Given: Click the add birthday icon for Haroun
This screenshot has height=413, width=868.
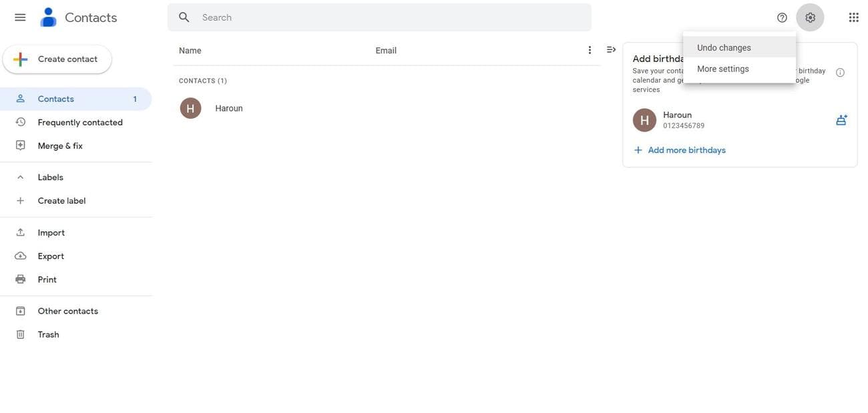Looking at the screenshot, I should (x=841, y=120).
